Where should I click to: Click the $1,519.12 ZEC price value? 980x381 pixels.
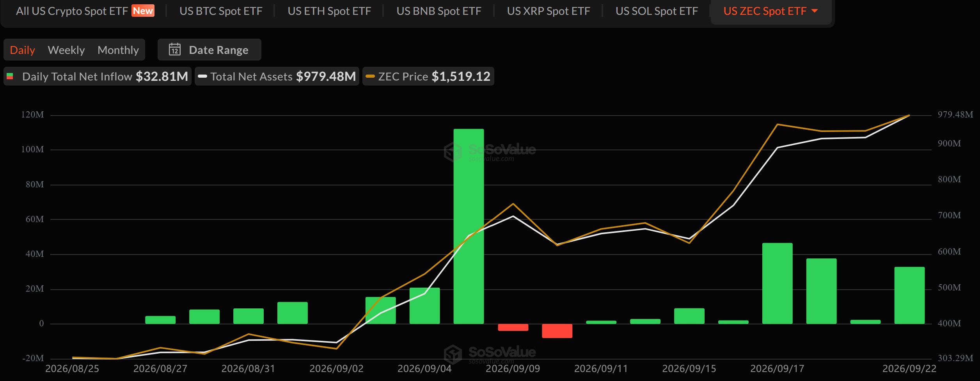click(x=461, y=76)
